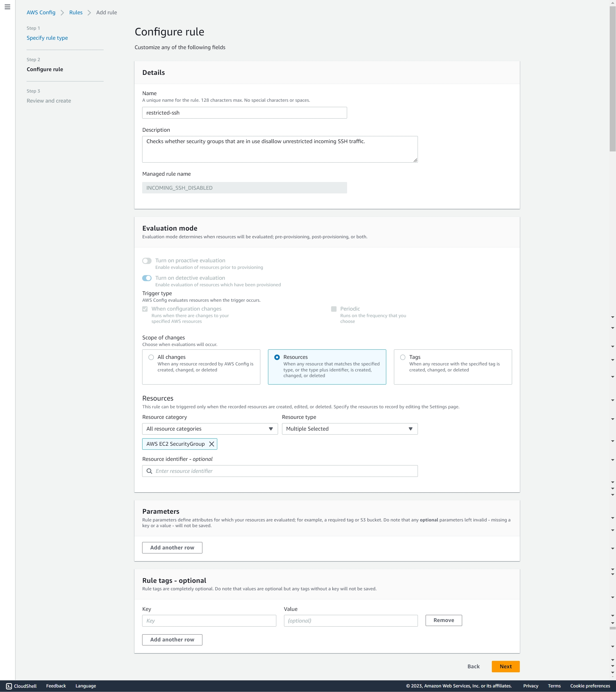Toggle proactive evaluation switch
This screenshot has height=692, width=616.
[x=147, y=261]
